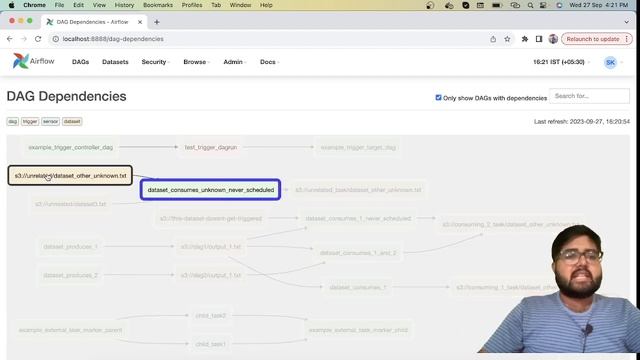Open the Bookmarks menu in the menu bar
Image resolution: width=640 pixels, height=360 pixels.
click(x=158, y=5)
